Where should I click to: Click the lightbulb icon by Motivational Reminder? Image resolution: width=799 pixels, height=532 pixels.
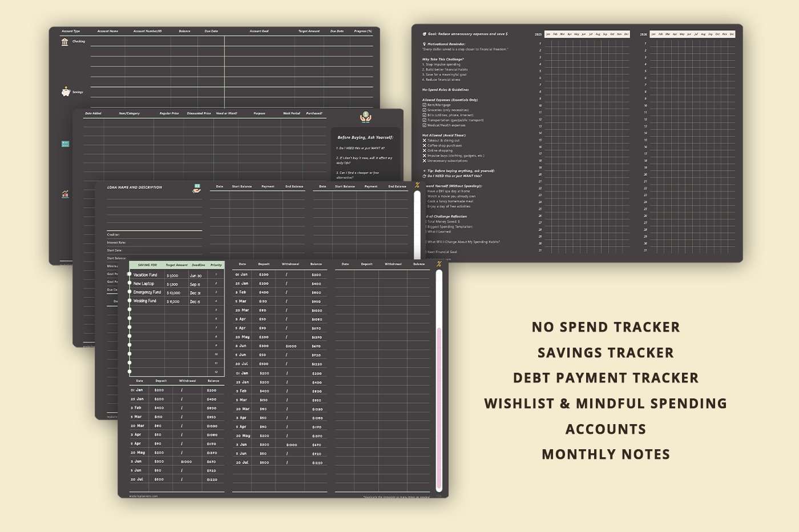pos(424,44)
